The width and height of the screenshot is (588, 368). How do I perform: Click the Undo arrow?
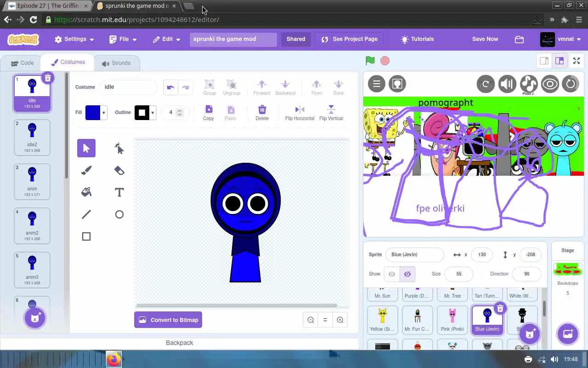170,87
